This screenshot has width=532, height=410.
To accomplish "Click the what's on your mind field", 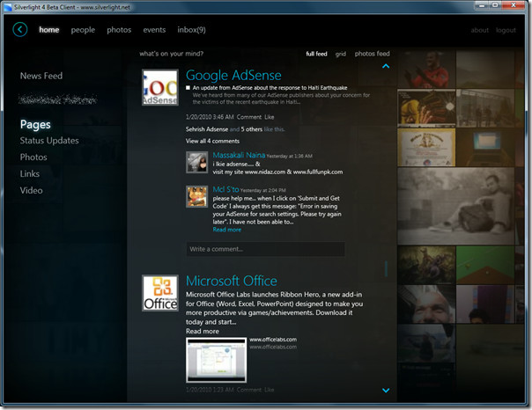I will tap(172, 54).
